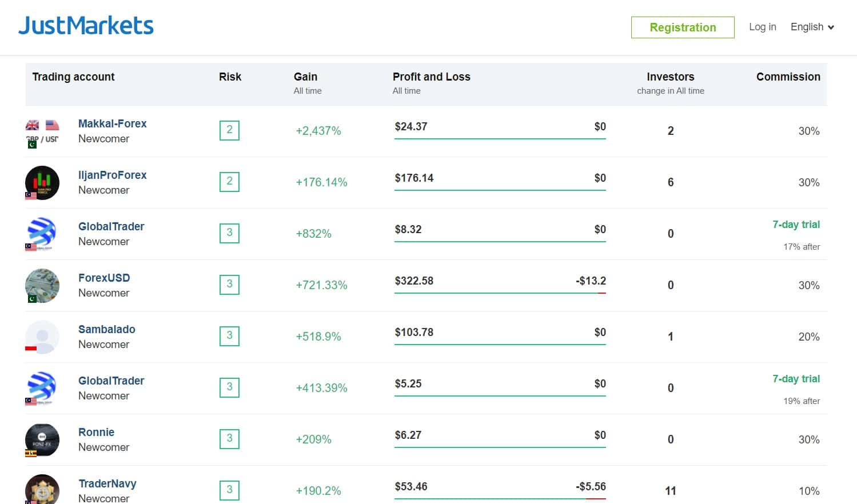Open TraderNavy trading account
The image size is (857, 504).
tap(107, 483)
